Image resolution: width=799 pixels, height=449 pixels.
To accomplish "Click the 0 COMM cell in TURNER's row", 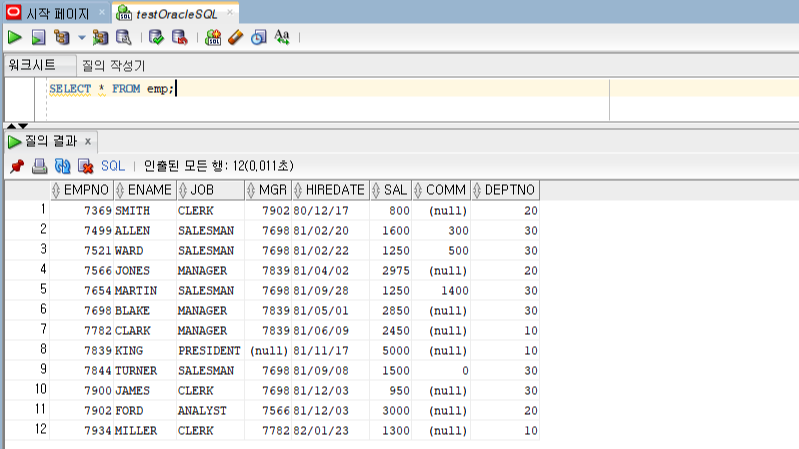I will 441,371.
